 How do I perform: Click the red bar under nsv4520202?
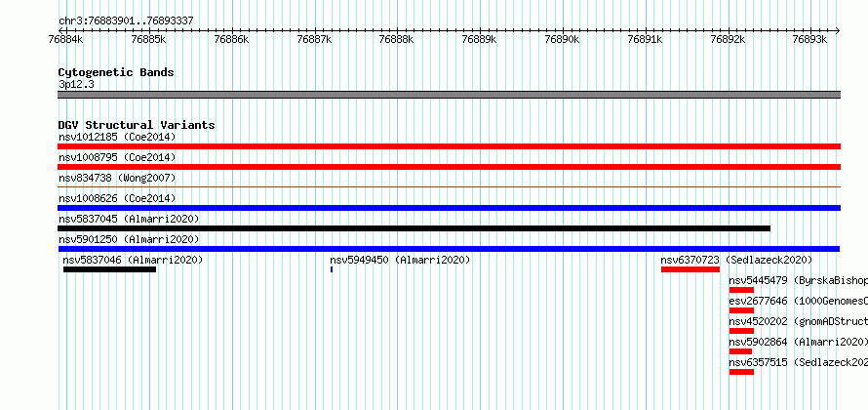(741, 331)
